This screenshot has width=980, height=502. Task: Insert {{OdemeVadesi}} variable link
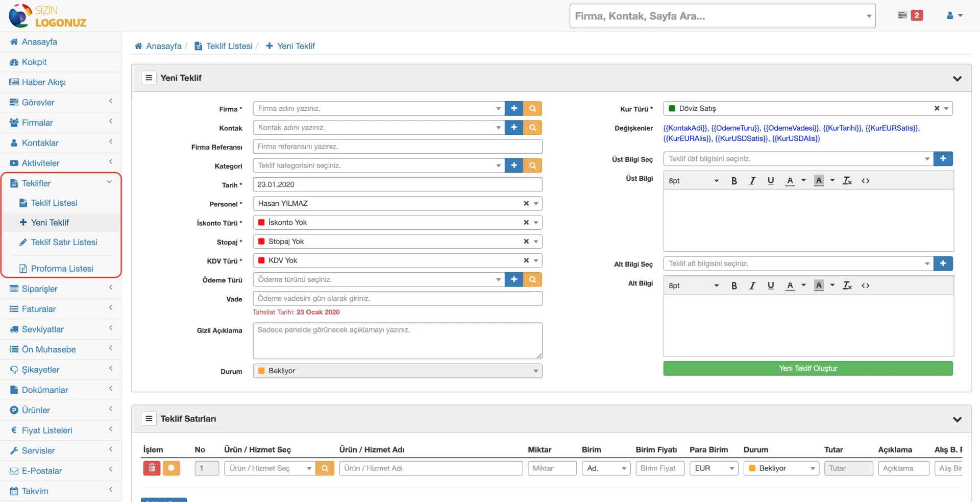pyautogui.click(x=791, y=128)
